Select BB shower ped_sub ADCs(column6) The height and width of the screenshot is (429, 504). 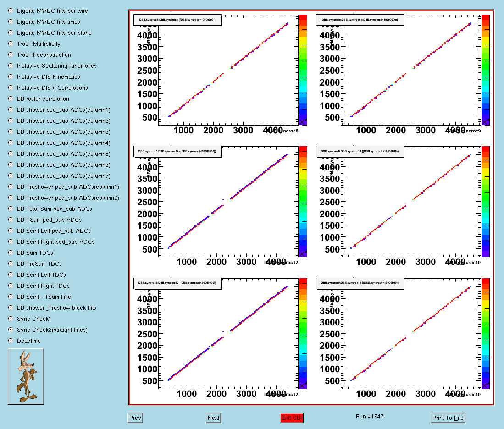point(11,165)
